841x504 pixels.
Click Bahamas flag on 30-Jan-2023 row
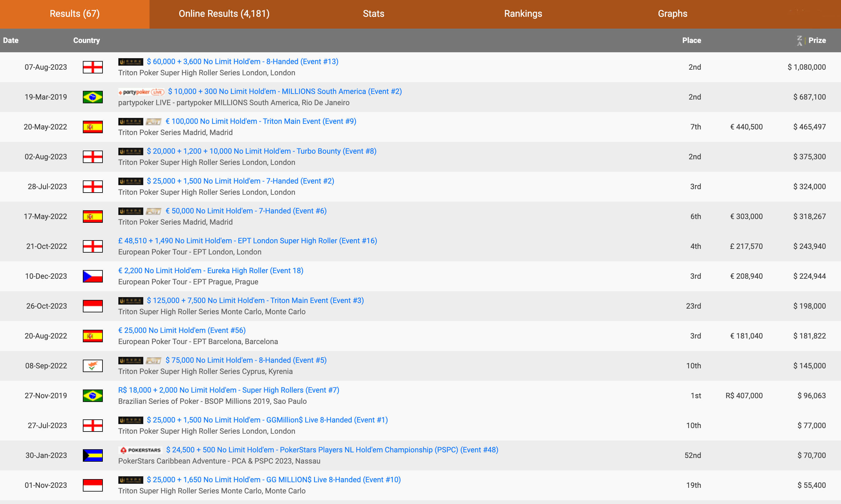[93, 455]
